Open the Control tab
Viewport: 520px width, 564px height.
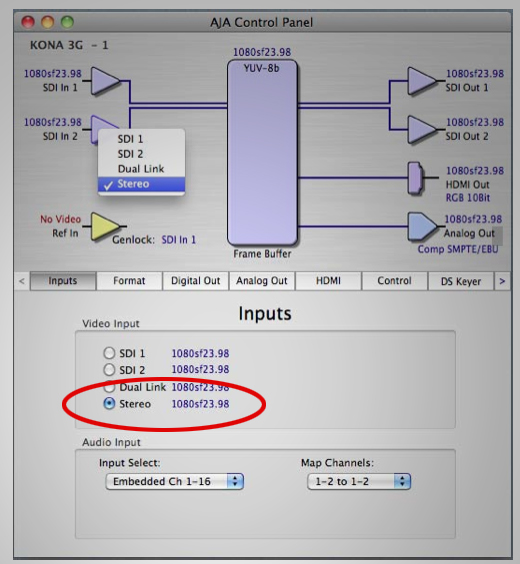(x=394, y=281)
